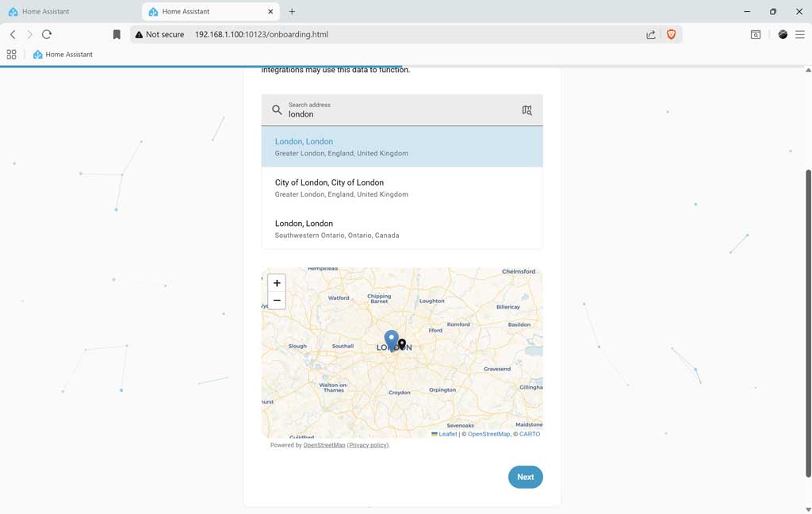Click the apps grid icon in bookmarks bar
Screen dimensions: 812x514
point(11,55)
